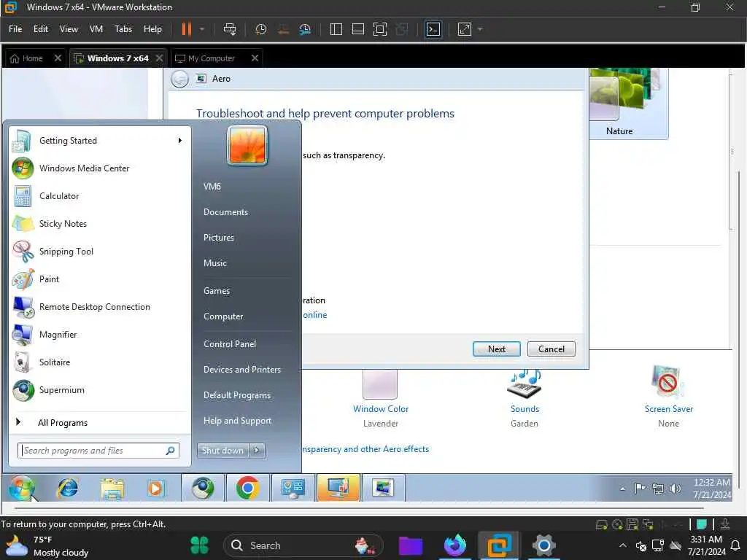Open Remote Desktop Connection

click(x=99, y=307)
